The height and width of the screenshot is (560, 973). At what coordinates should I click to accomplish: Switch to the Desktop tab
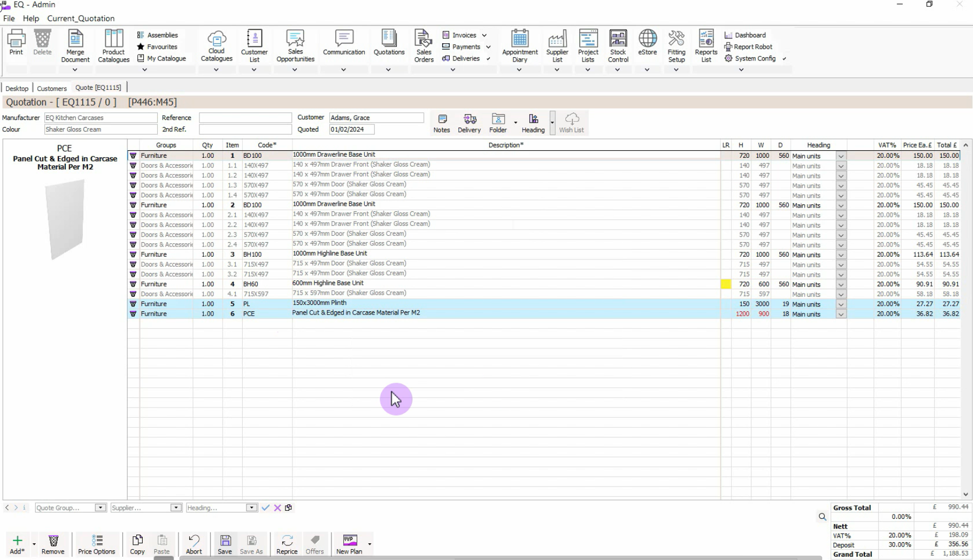pyautogui.click(x=17, y=88)
